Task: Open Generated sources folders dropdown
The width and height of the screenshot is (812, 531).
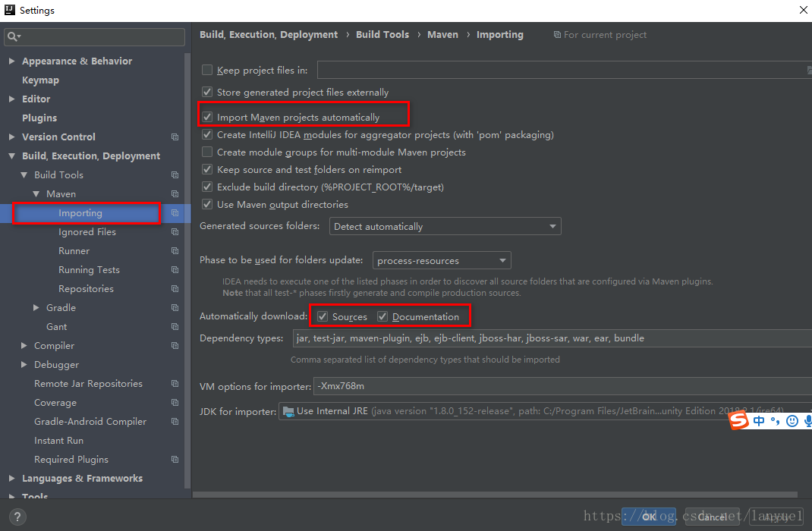Action: tap(445, 226)
